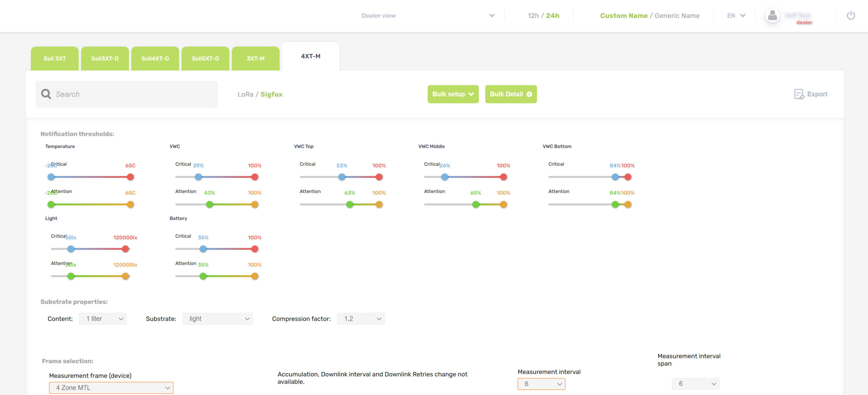Viewport: 868px width, 395px height.
Task: Click the Bulk Detail arrow icon
Action: 529,94
